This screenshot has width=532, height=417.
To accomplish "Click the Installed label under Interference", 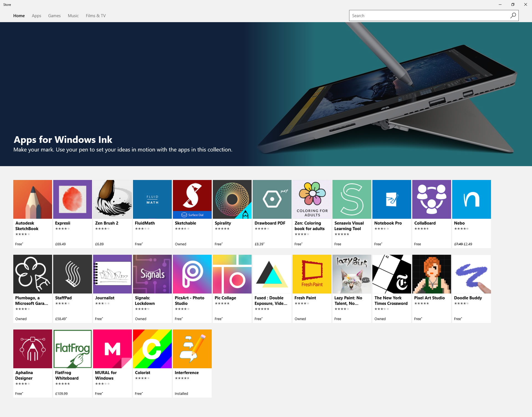I will (181, 394).
